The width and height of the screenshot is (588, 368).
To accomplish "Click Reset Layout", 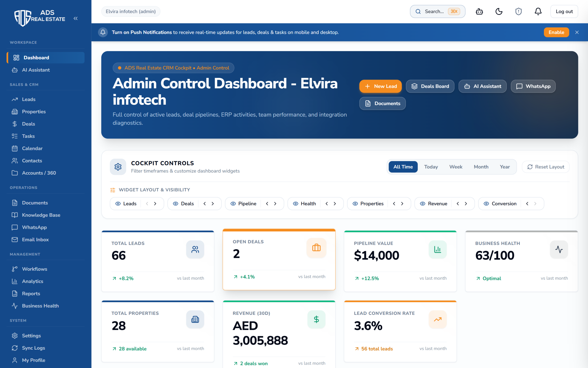I will 546,167.
